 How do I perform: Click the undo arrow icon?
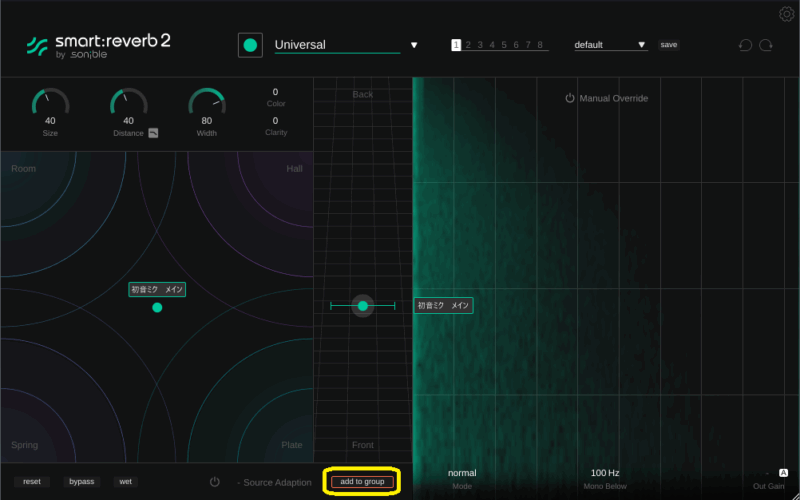click(745, 45)
